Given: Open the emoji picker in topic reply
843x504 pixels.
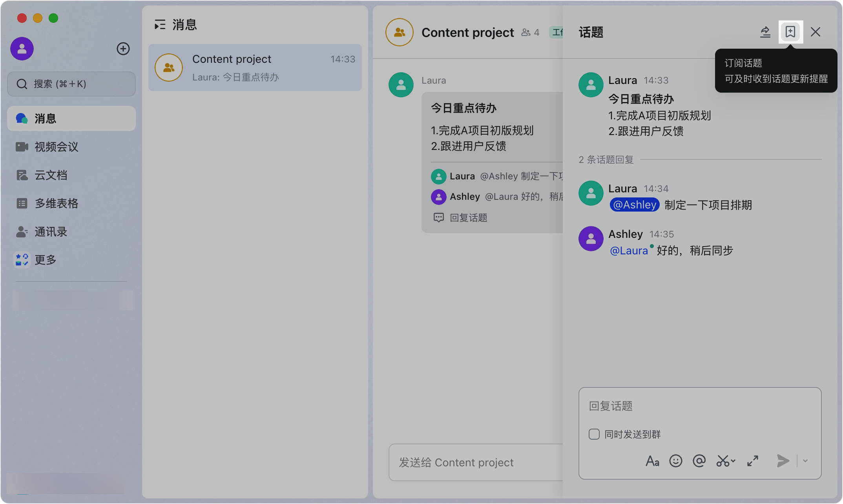Looking at the screenshot, I should (676, 461).
